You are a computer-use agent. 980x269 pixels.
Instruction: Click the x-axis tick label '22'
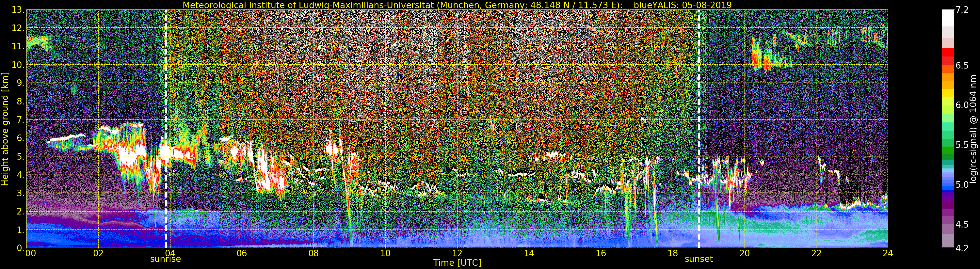click(x=816, y=253)
